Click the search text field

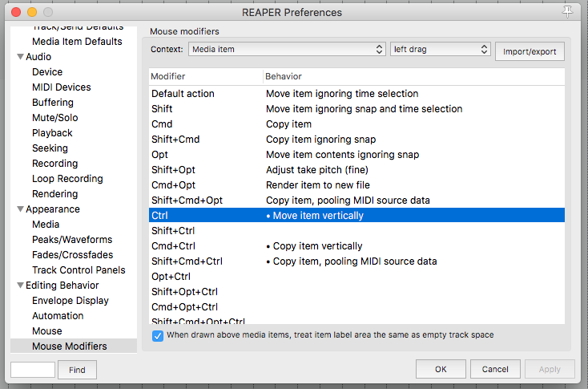33,370
